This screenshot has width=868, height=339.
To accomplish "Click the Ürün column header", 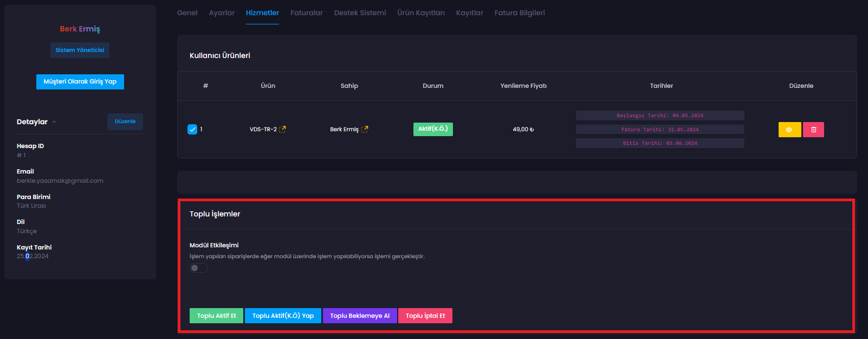I will point(268,86).
